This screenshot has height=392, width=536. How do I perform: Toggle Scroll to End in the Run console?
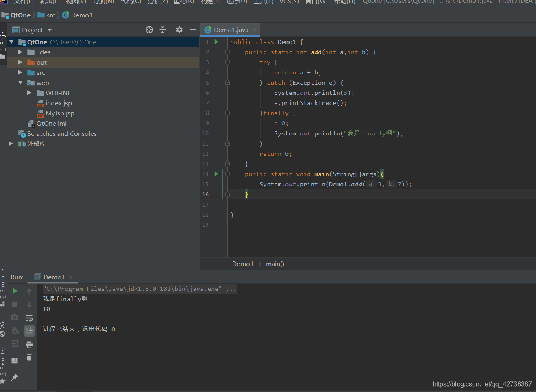(x=29, y=331)
